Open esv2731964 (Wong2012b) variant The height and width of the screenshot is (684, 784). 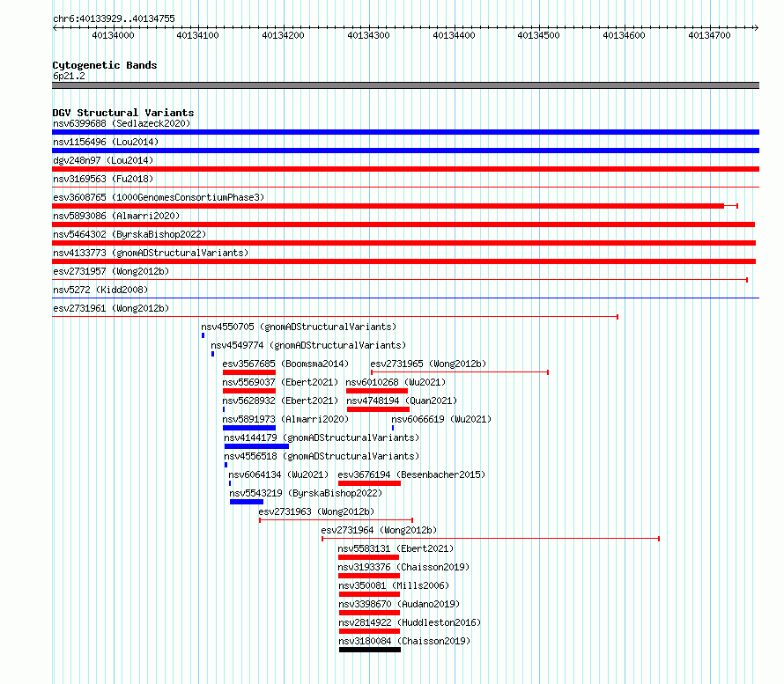tap(379, 530)
